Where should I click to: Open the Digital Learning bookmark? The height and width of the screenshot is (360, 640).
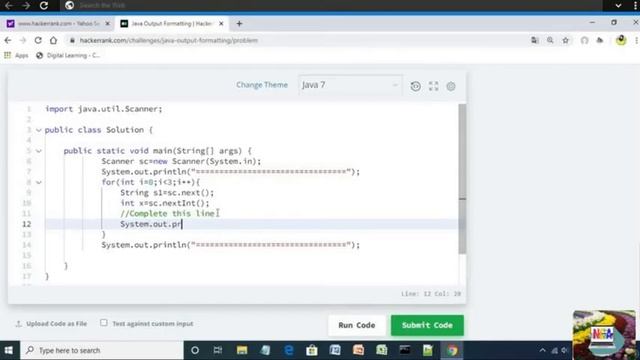pyautogui.click(x=68, y=56)
